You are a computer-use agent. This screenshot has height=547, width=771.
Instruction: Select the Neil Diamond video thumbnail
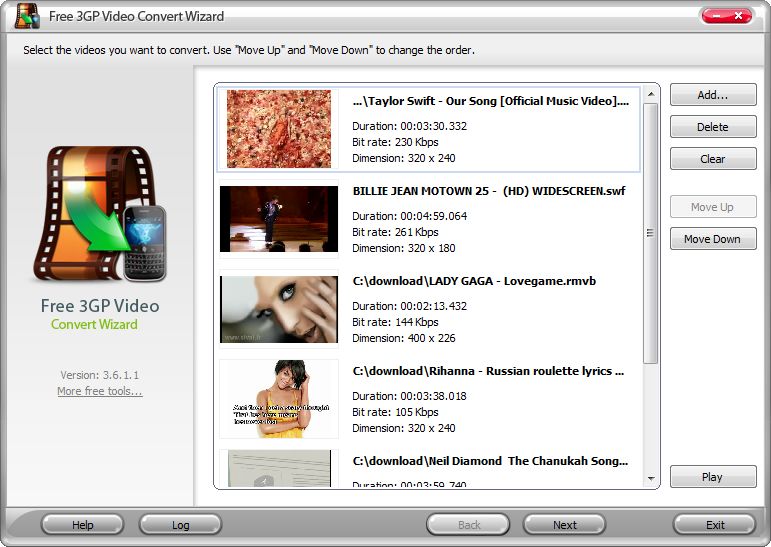coord(279,468)
